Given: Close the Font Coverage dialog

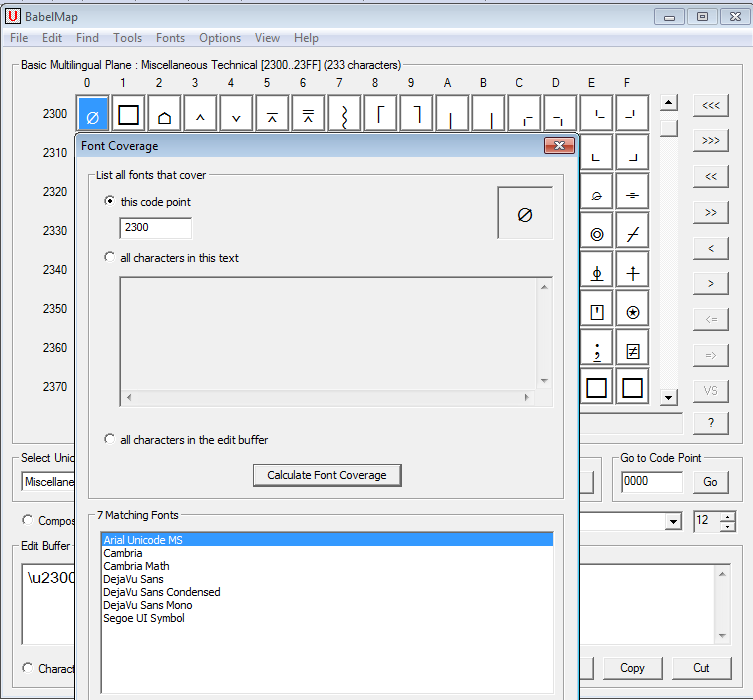Looking at the screenshot, I should click(x=559, y=145).
